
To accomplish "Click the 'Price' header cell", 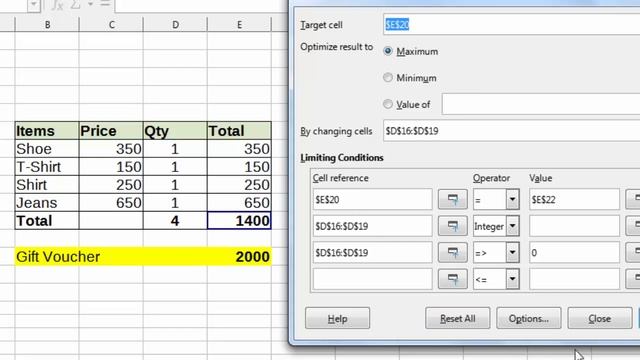I will point(111,131).
